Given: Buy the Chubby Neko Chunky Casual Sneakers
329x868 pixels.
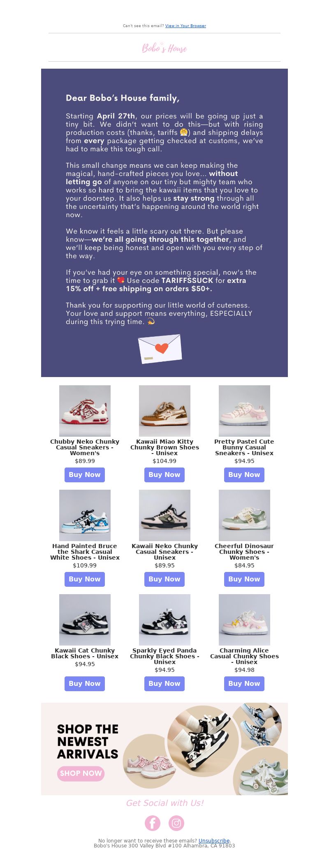Looking at the screenshot, I should (85, 475).
